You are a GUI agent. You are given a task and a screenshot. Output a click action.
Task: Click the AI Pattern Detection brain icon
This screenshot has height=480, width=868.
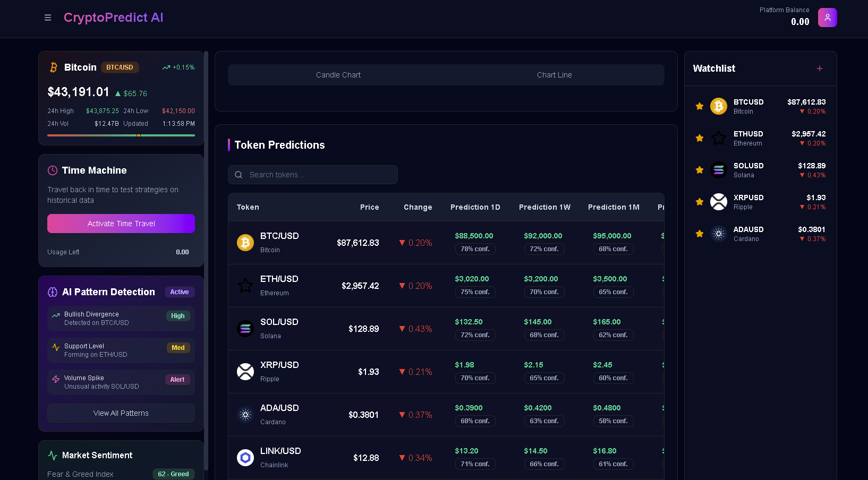(x=53, y=292)
